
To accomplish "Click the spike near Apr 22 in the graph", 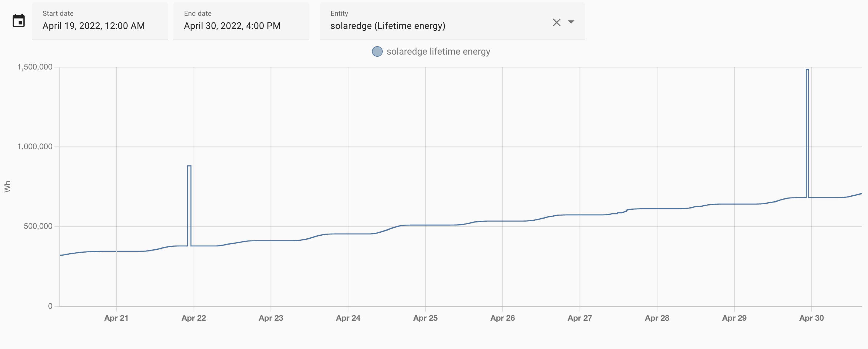I will click(189, 202).
